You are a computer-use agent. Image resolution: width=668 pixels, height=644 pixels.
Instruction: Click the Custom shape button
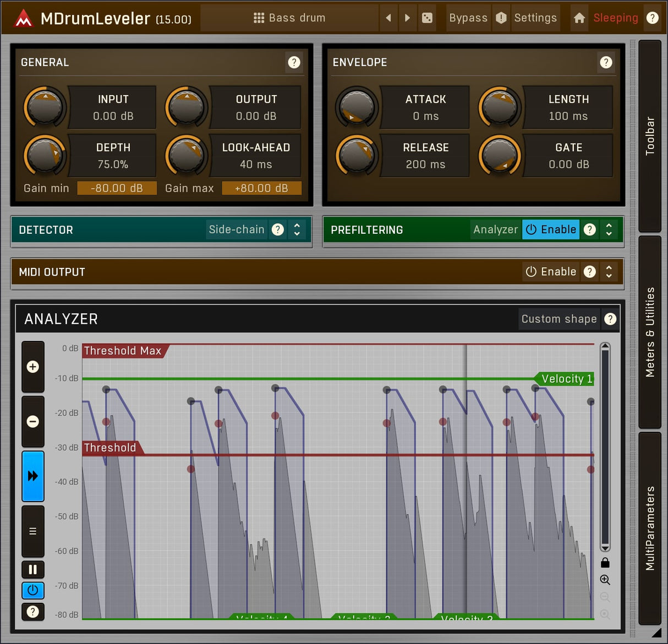coord(559,319)
